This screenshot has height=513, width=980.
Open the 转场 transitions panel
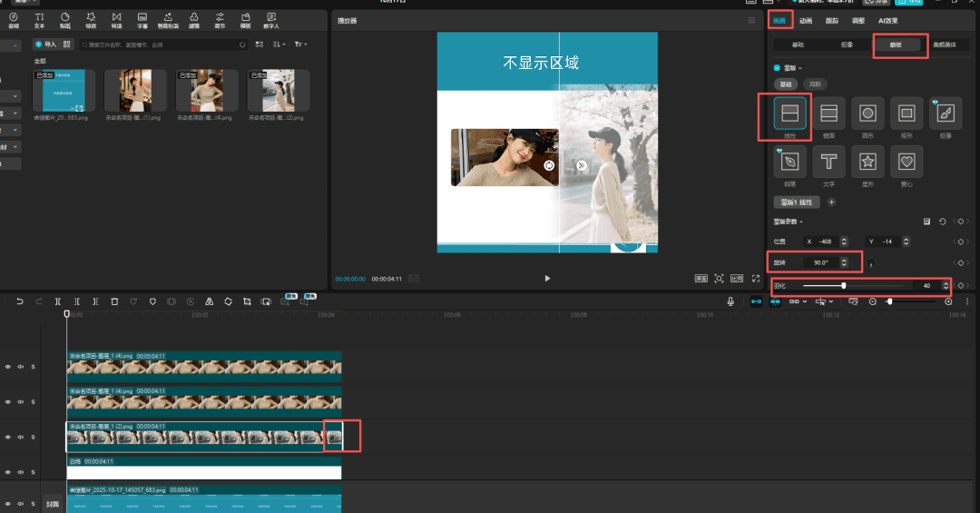tap(117, 20)
